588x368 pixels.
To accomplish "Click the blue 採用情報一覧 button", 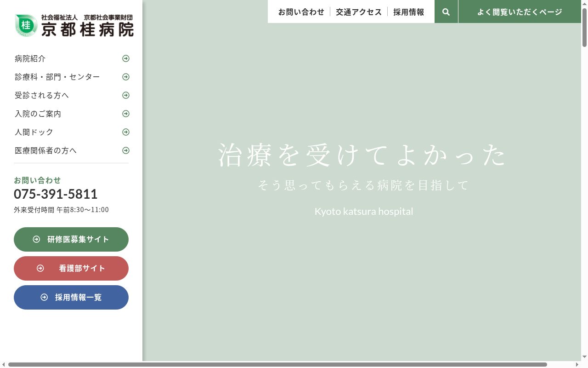I will coord(71,297).
